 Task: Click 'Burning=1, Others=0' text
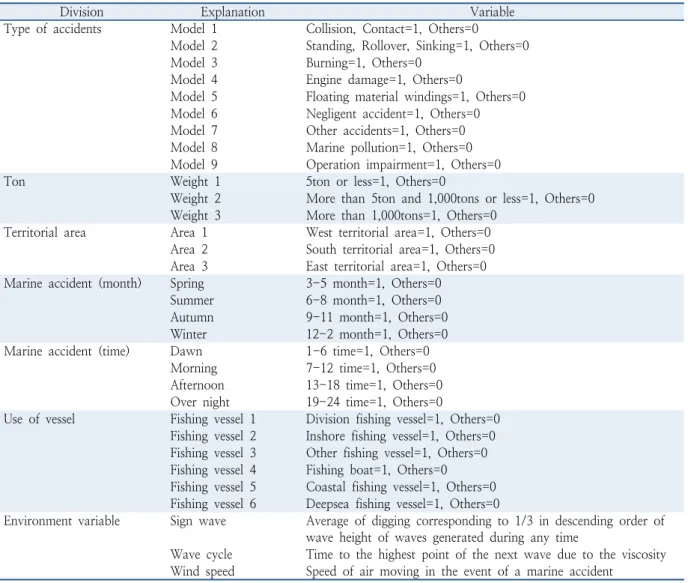point(364,63)
